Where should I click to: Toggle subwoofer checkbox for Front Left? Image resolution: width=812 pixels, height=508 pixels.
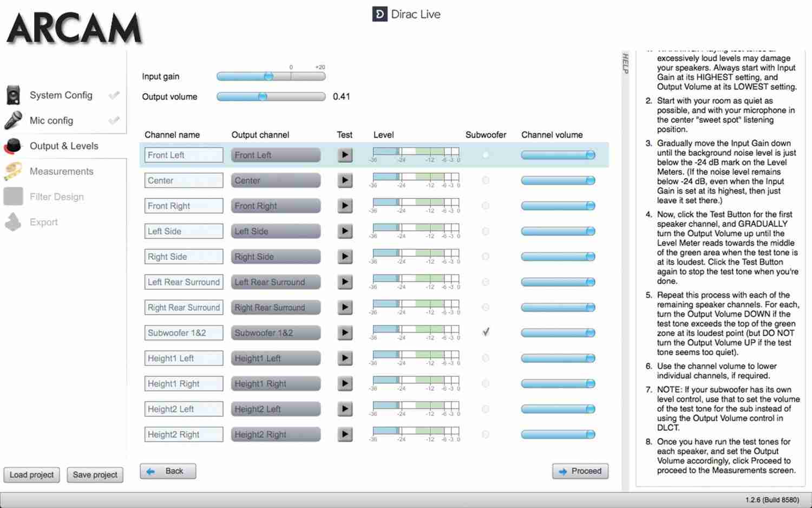coord(486,155)
